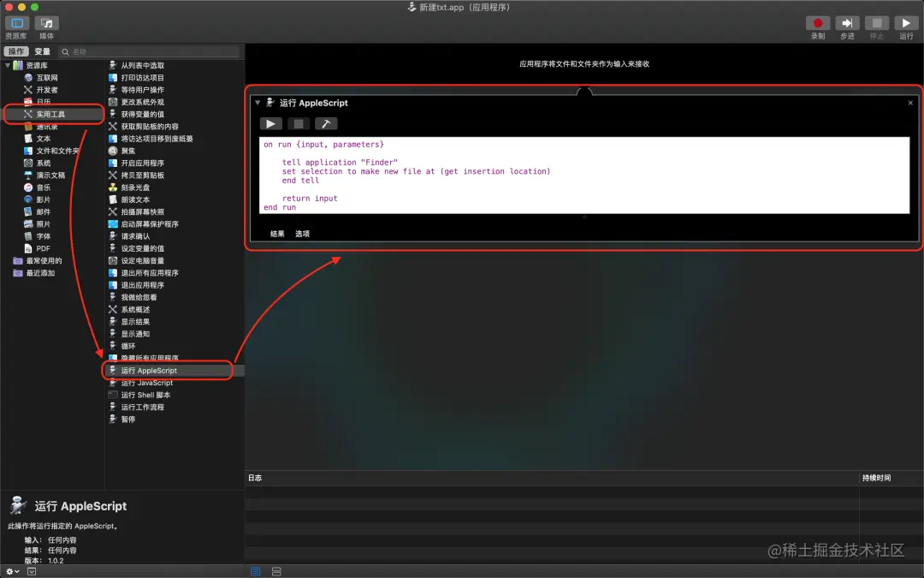Collapse the 资源库 tree root
924x578 pixels.
click(x=8, y=65)
